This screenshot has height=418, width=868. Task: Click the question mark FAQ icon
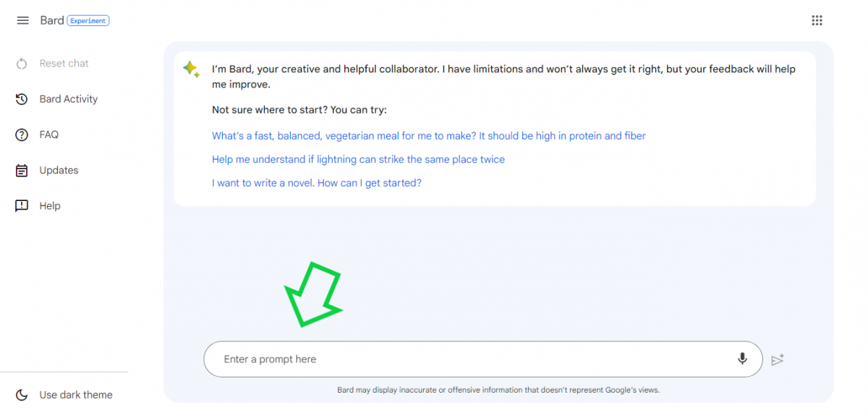22,135
